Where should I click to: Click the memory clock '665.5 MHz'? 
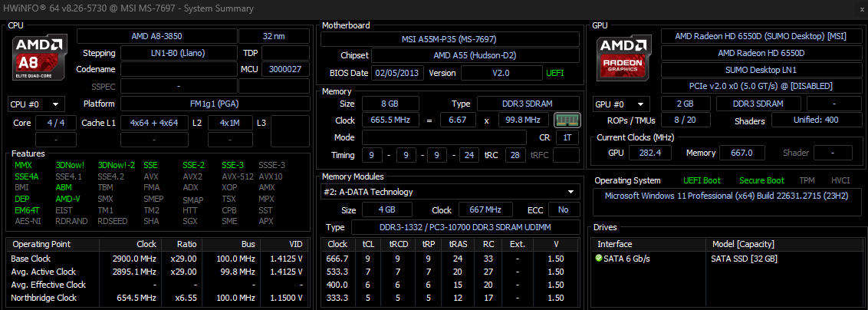pyautogui.click(x=390, y=120)
